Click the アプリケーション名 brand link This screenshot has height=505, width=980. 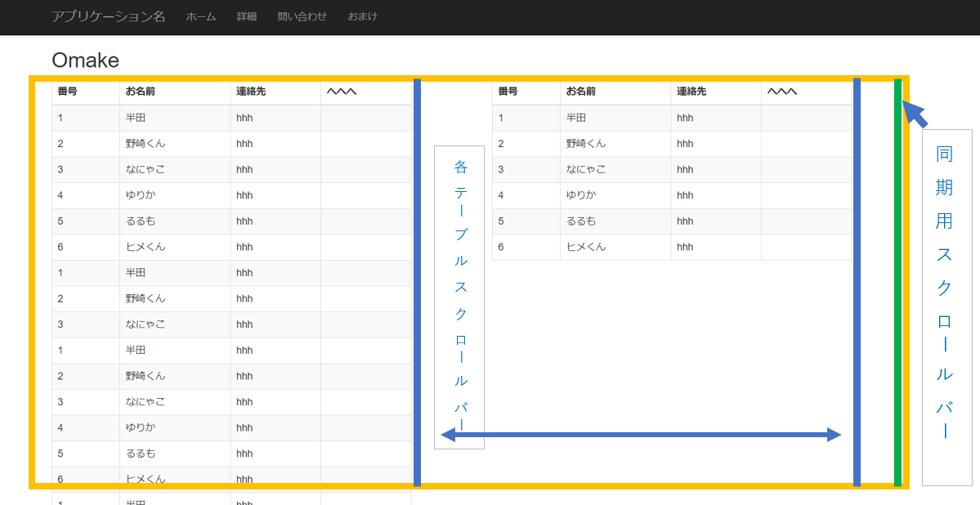pos(108,16)
